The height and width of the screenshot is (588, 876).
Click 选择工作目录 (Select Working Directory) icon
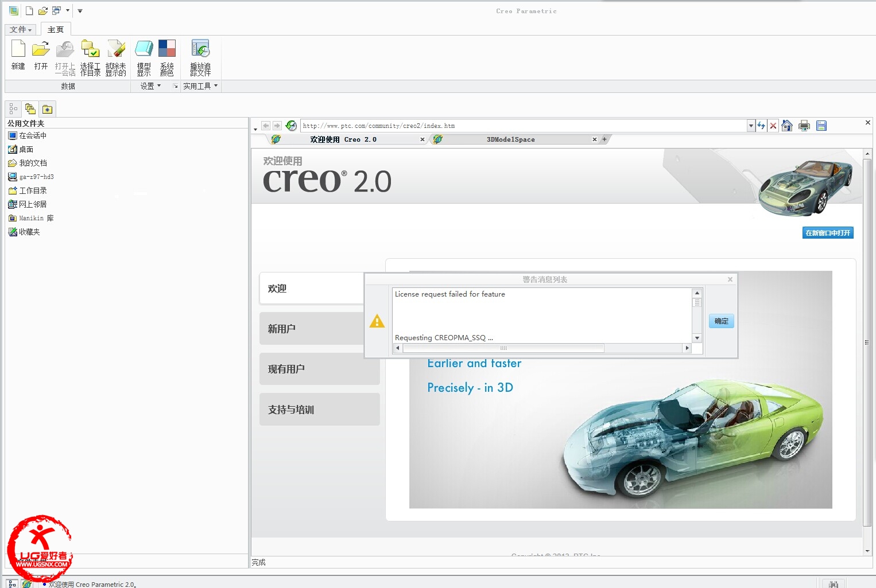(90, 57)
